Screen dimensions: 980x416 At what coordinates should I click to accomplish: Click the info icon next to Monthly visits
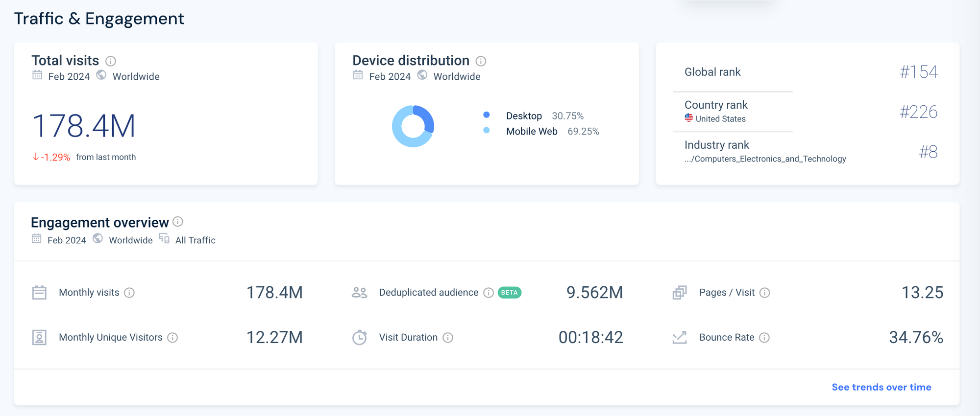coord(129,293)
